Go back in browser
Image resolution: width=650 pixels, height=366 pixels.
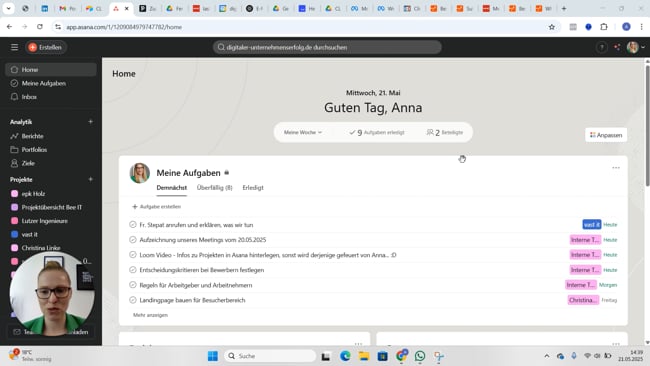10,27
